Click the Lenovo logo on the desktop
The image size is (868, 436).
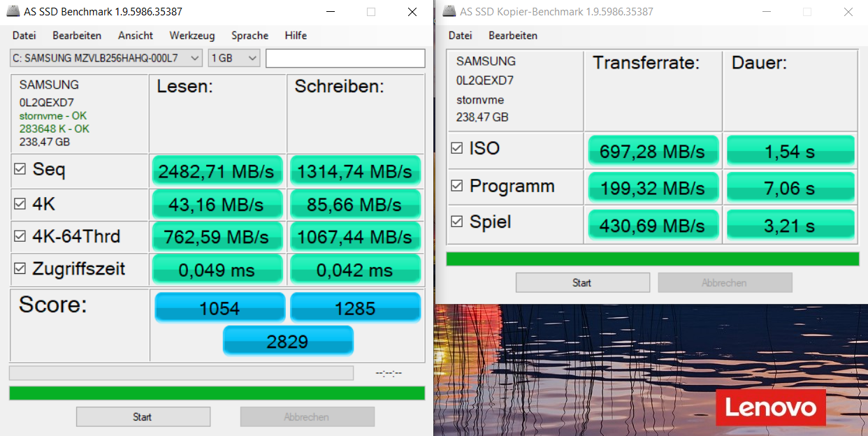[770, 407]
